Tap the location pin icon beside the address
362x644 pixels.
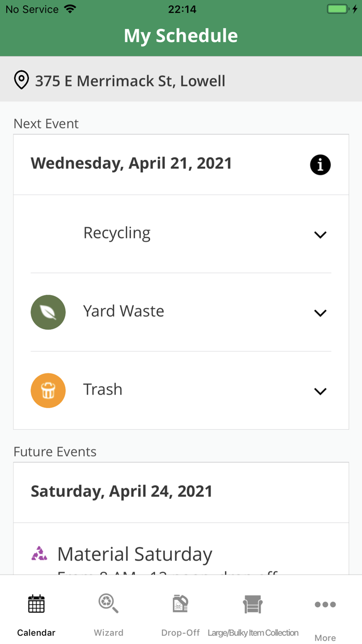coord(21,80)
